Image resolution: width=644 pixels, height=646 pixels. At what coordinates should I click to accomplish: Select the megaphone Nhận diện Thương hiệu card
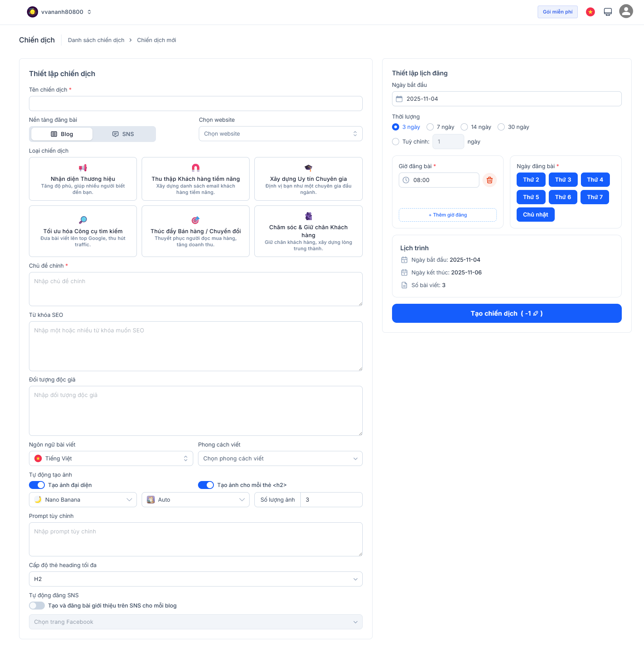pos(83,179)
